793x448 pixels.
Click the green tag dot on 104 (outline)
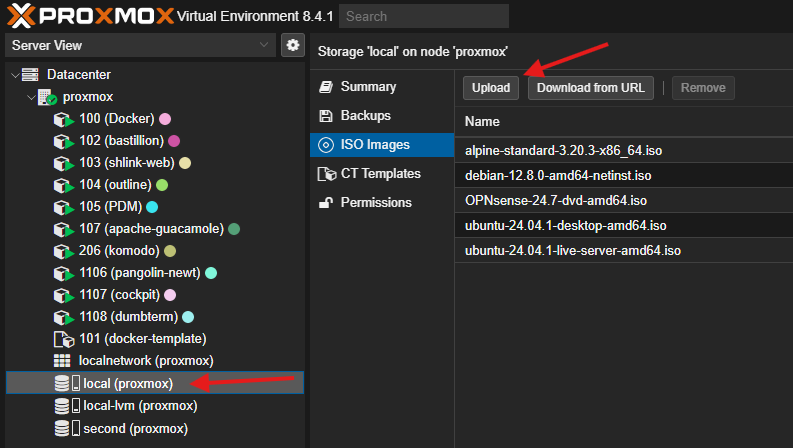pos(162,185)
